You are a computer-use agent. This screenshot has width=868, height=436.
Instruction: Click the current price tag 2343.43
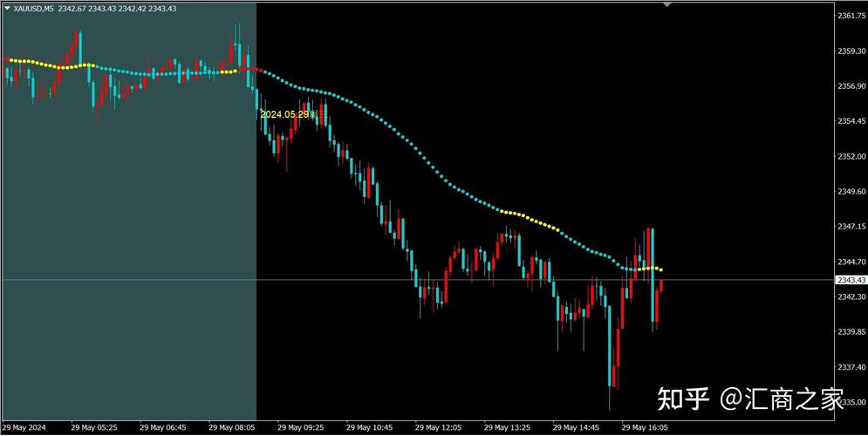tap(850, 280)
